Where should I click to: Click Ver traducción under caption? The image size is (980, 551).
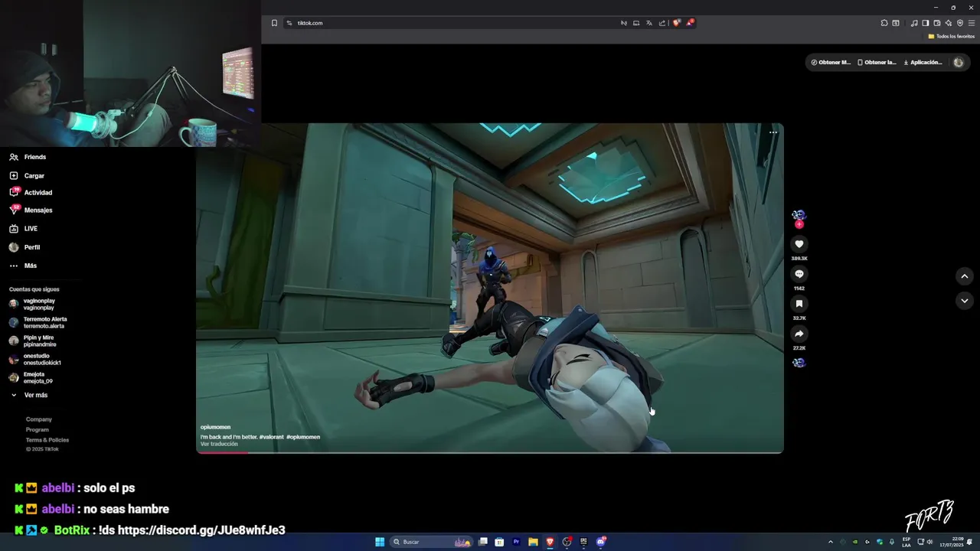(x=219, y=444)
